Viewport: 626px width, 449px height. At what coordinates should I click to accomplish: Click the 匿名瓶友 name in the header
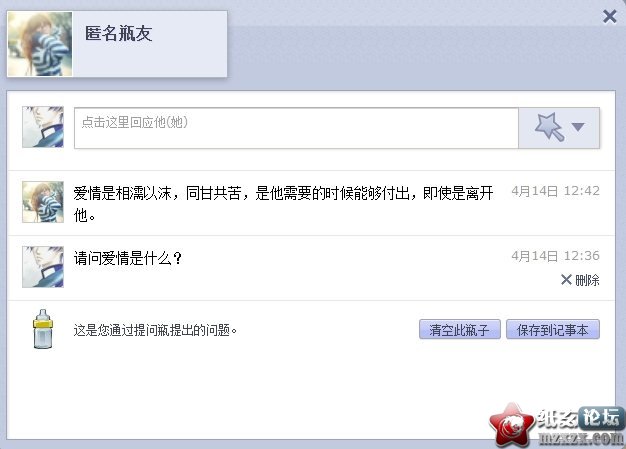119,33
